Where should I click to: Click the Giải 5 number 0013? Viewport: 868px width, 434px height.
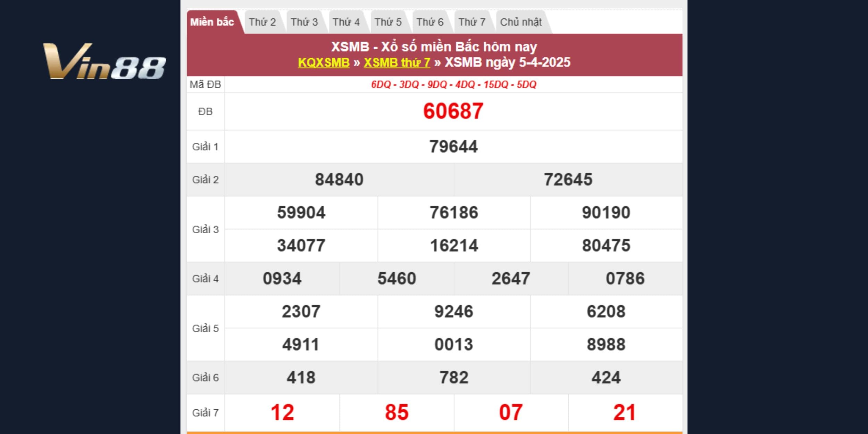(454, 344)
